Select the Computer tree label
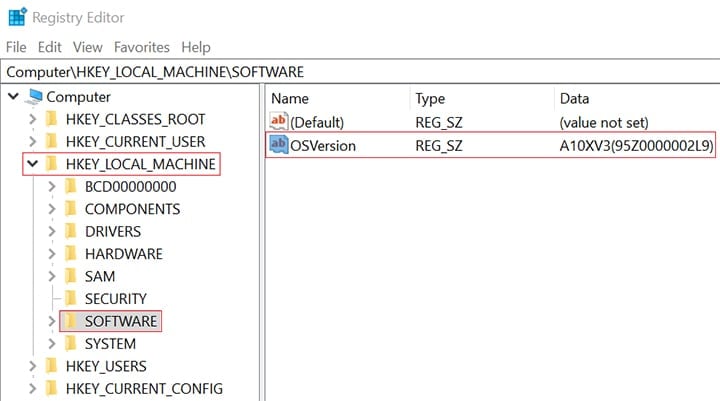This screenshot has width=720, height=401. click(79, 97)
